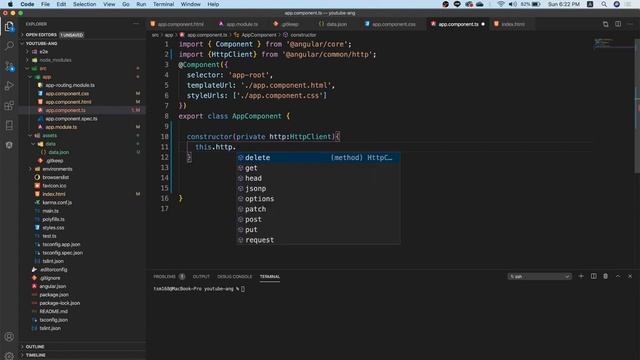Open data.json in the explorer tree
Screen dimensions: 640x360
pos(58,152)
